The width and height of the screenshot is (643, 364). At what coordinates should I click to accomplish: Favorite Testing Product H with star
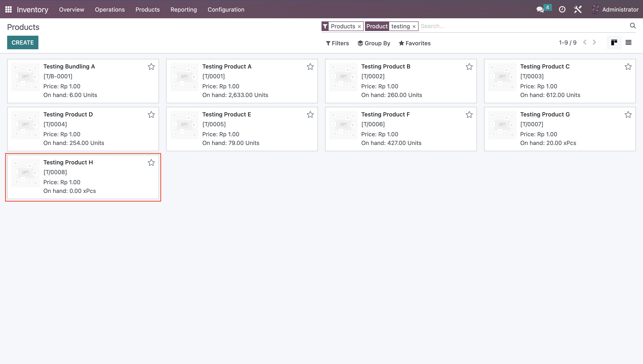(151, 163)
